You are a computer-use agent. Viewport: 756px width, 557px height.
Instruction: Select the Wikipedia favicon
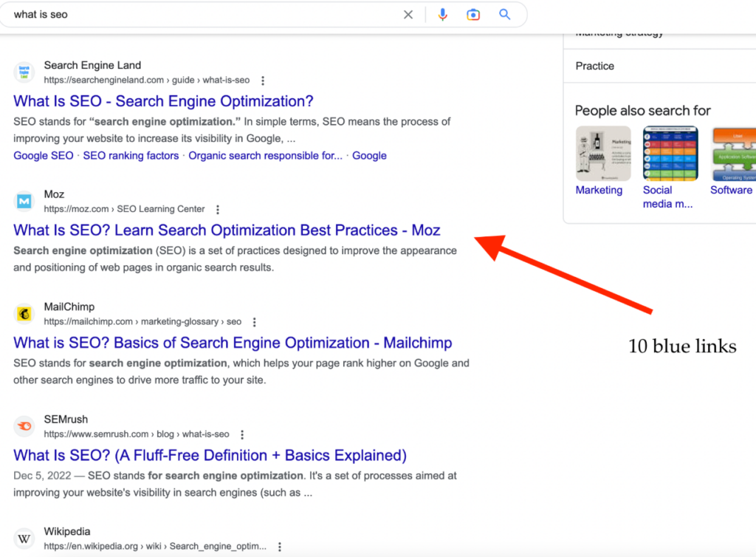pos(24,538)
